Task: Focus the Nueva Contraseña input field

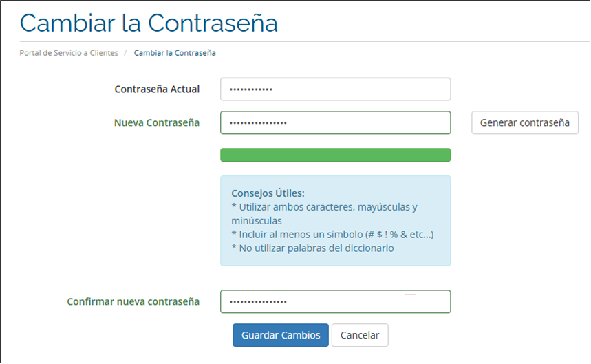Action: point(336,122)
